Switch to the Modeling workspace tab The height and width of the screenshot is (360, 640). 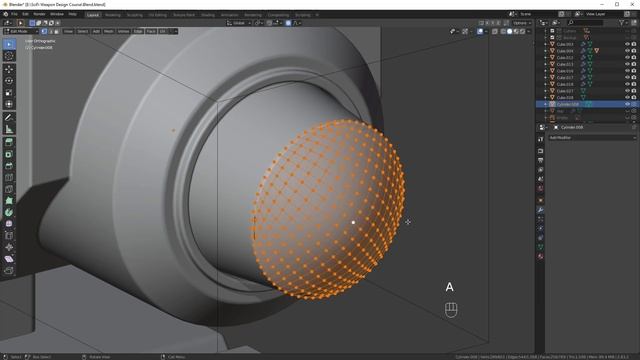click(x=113, y=15)
